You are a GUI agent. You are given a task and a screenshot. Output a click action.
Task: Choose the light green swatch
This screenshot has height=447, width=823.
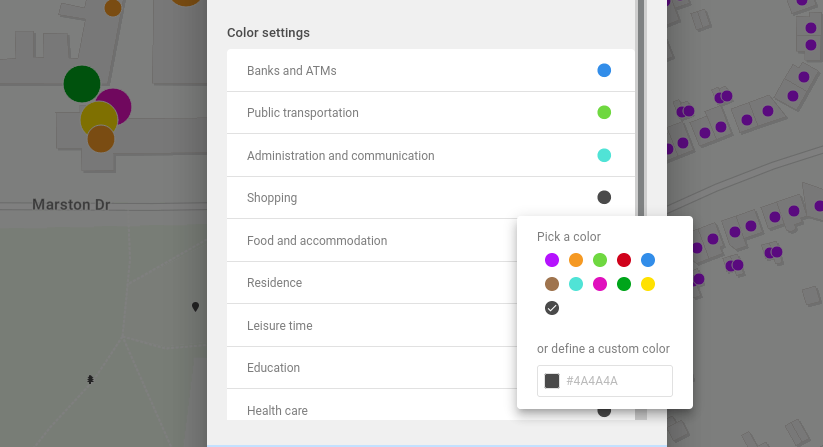click(x=600, y=260)
